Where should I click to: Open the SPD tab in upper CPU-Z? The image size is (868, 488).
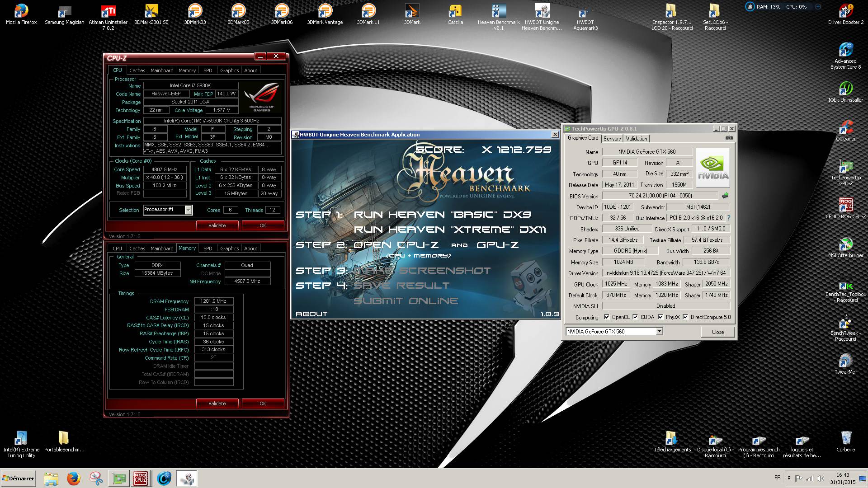pos(208,70)
